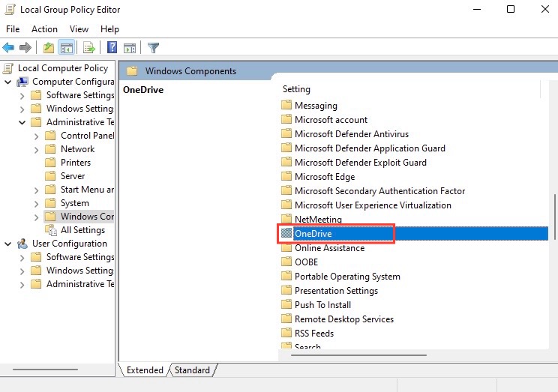Open the File menu

pyautogui.click(x=13, y=29)
